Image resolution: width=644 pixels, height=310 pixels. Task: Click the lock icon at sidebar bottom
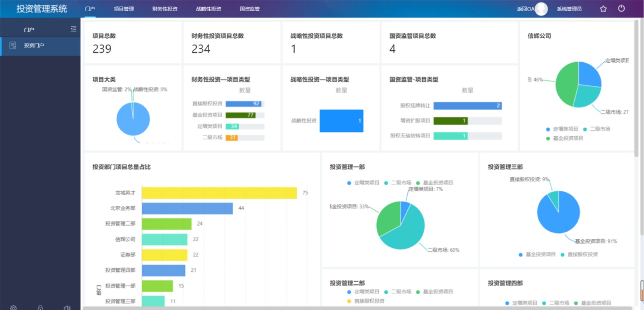[x=40, y=308]
